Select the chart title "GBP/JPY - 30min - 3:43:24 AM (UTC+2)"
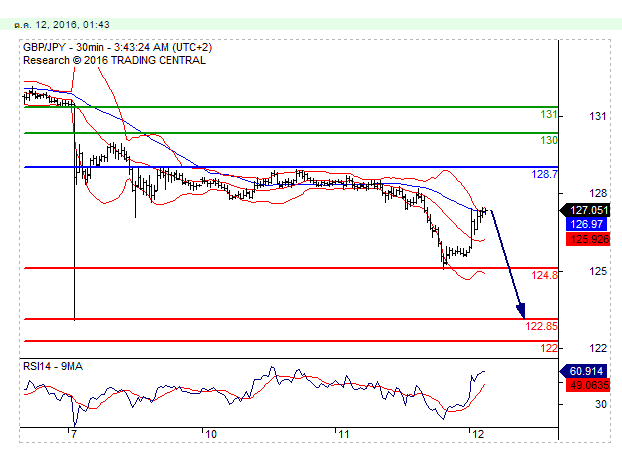This screenshot has height=468, width=622. (x=117, y=48)
